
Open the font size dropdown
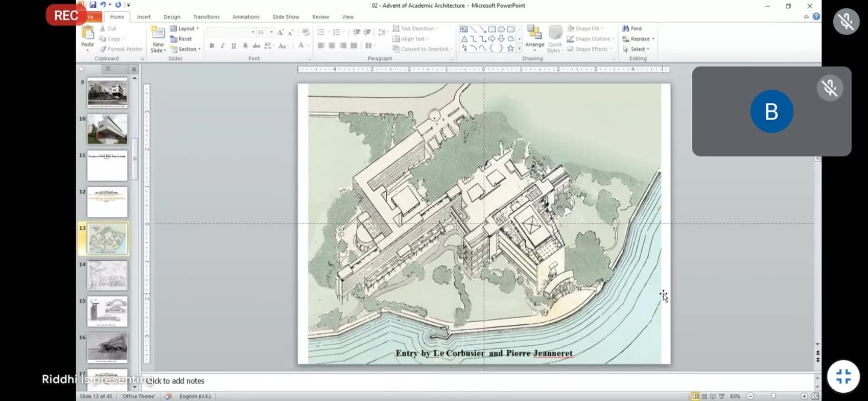[x=271, y=32]
